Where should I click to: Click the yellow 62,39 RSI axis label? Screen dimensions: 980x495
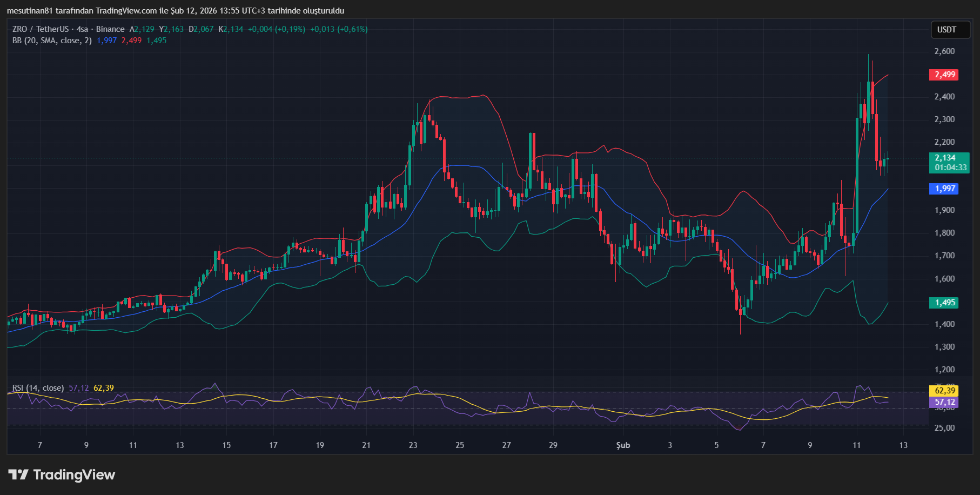click(945, 390)
